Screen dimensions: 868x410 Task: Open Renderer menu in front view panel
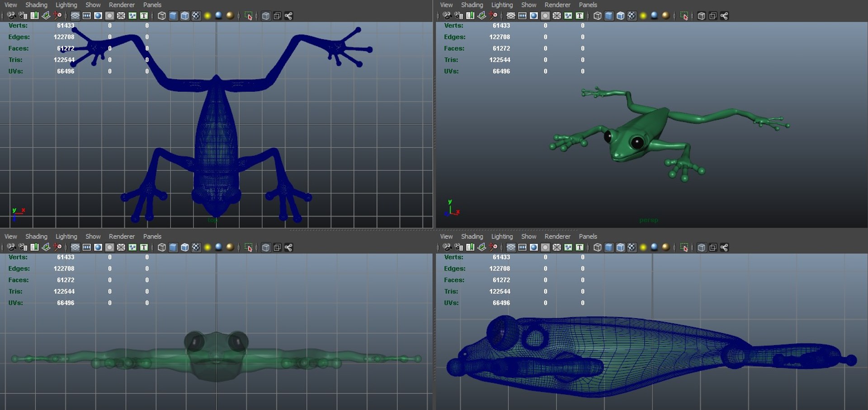coord(122,237)
